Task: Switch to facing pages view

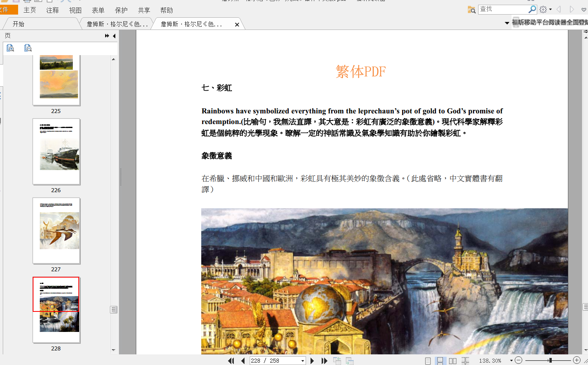Action: point(453,361)
